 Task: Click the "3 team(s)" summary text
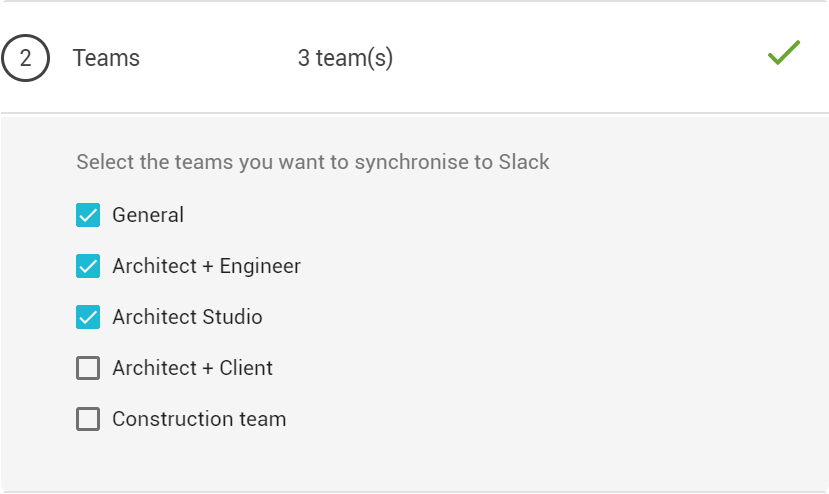(x=345, y=58)
